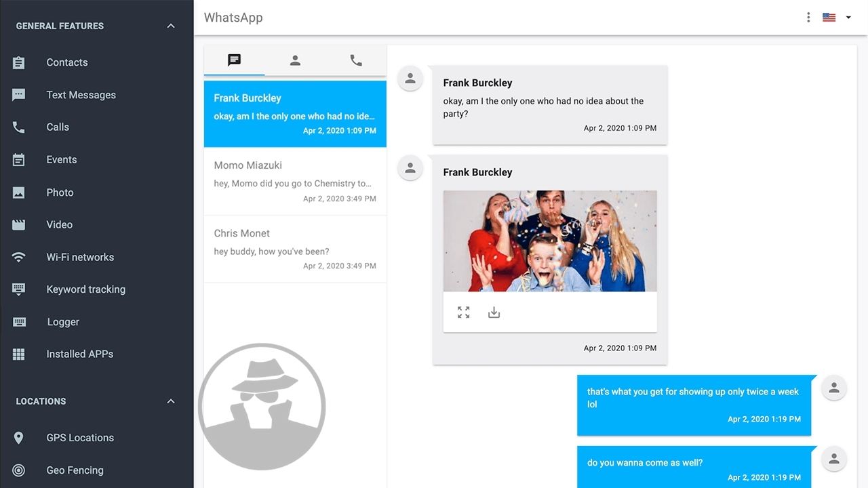Click the party photo thumbnail
This screenshot has height=488, width=868.
(x=550, y=241)
